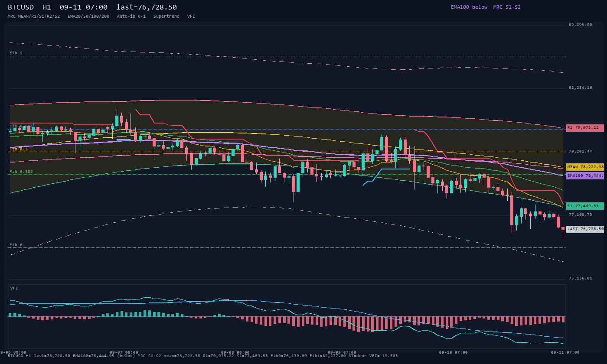Viewport: 607px width, 364px height.
Task: Click the green "Fib 0.382" level label
Action: coord(21,172)
